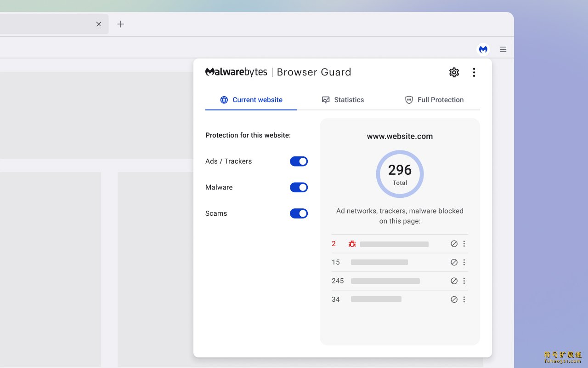Turn off Scams protection switch

[x=299, y=213]
